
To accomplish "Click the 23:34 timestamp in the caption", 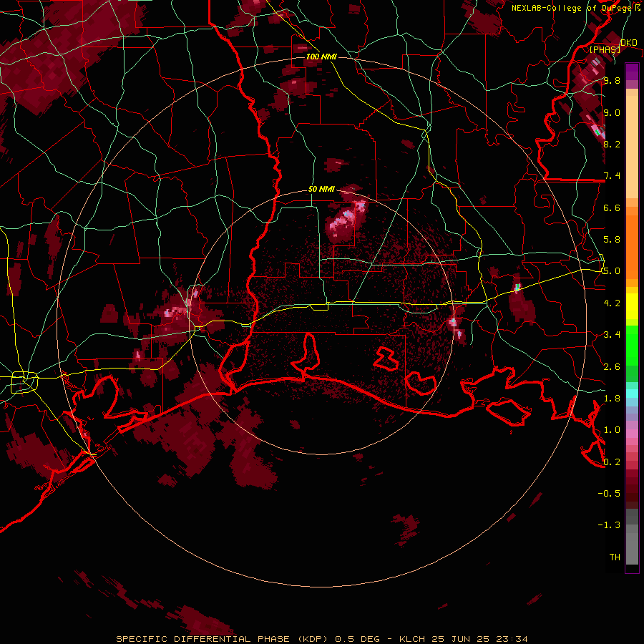I will click(x=513, y=639).
